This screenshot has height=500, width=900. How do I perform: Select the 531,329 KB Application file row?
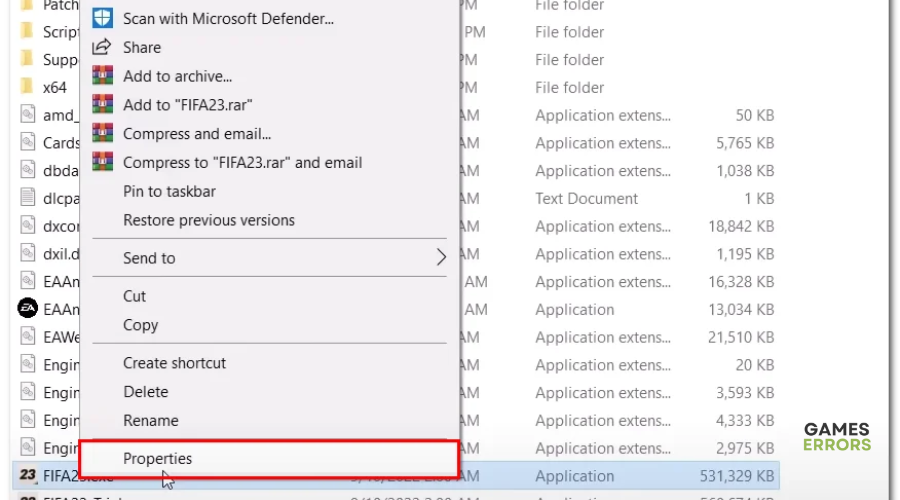tap(396, 476)
